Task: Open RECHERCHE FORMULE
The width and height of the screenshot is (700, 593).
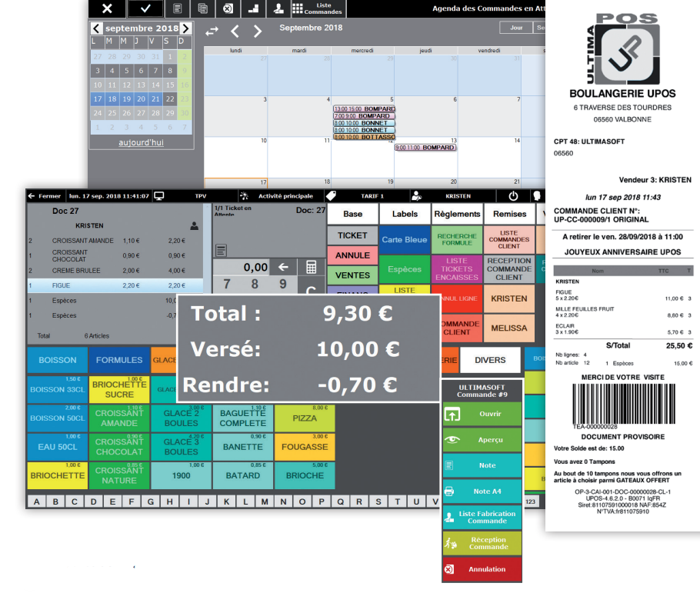Action: [457, 240]
